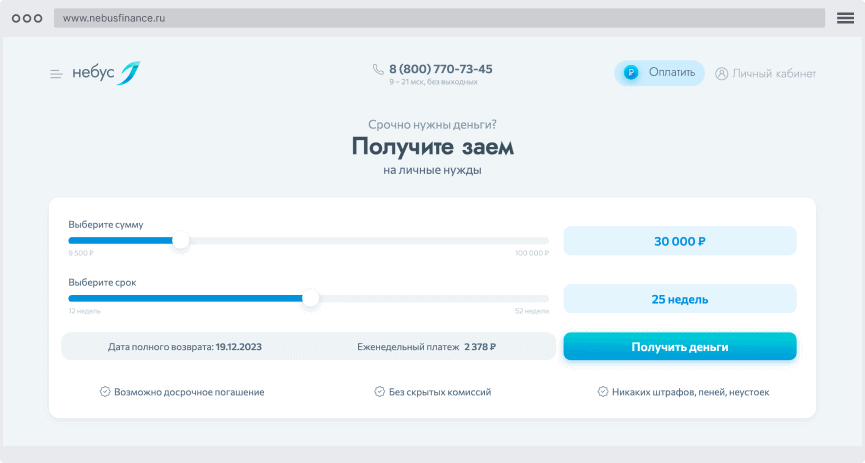
Task: Click checkmark icon beside Никаких штрафов
Action: pos(602,392)
